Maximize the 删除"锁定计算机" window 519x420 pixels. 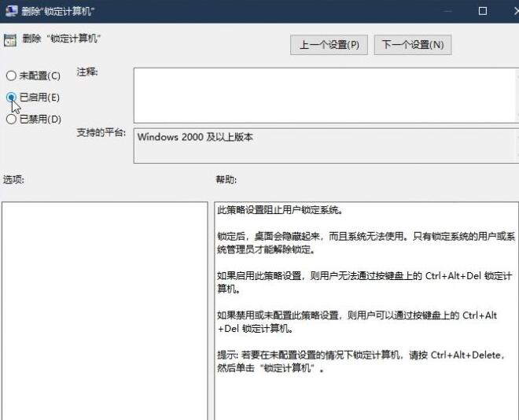[x=483, y=11]
